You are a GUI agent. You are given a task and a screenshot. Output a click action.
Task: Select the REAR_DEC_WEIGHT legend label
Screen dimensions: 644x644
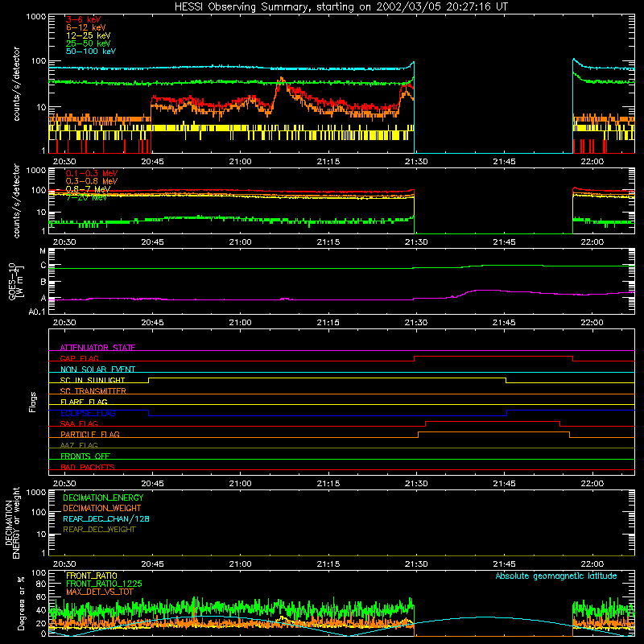point(99,530)
